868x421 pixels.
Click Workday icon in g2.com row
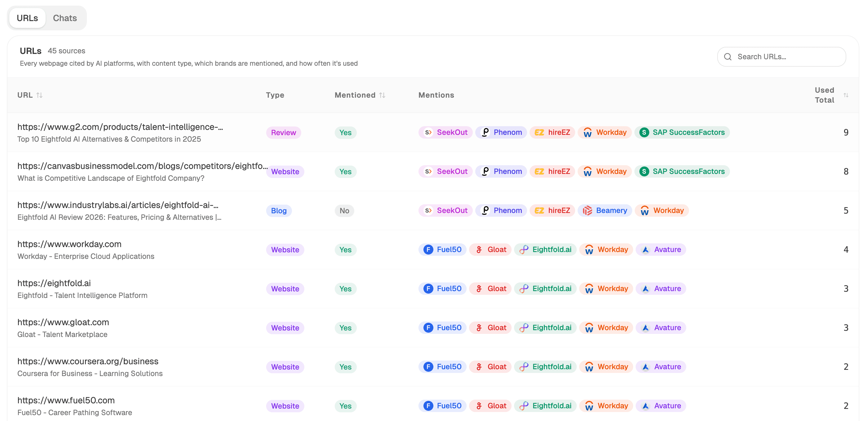588,132
